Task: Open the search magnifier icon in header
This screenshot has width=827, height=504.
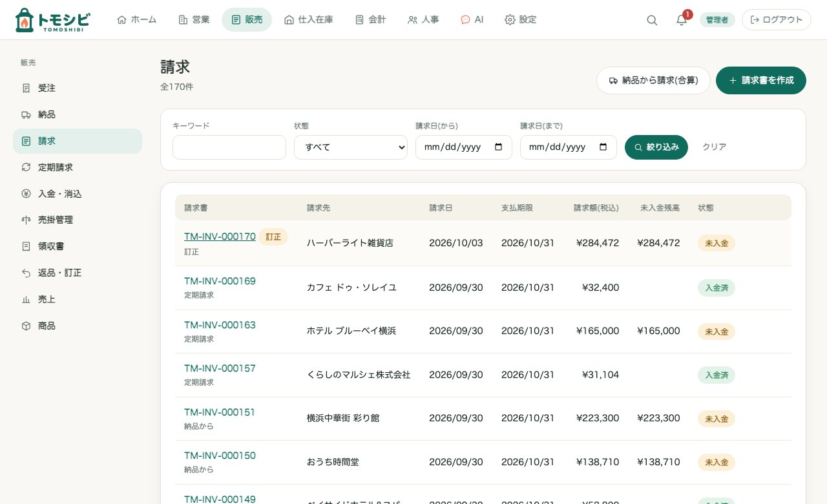Action: point(652,20)
